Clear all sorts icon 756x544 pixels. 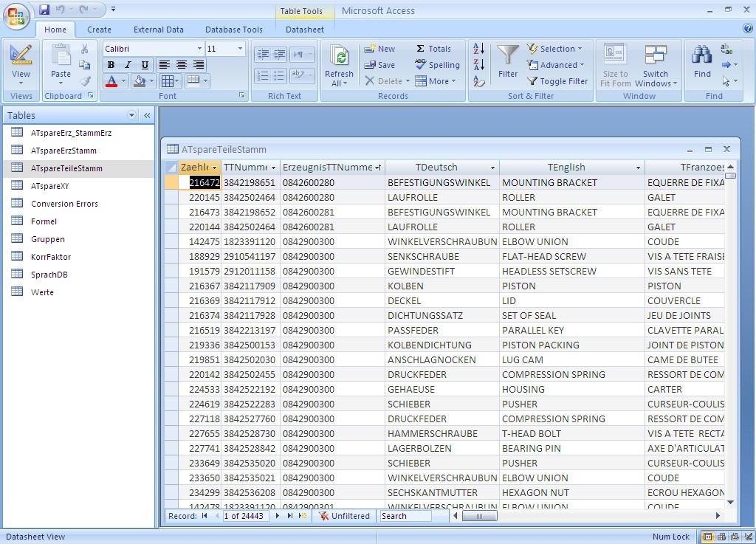[x=478, y=81]
